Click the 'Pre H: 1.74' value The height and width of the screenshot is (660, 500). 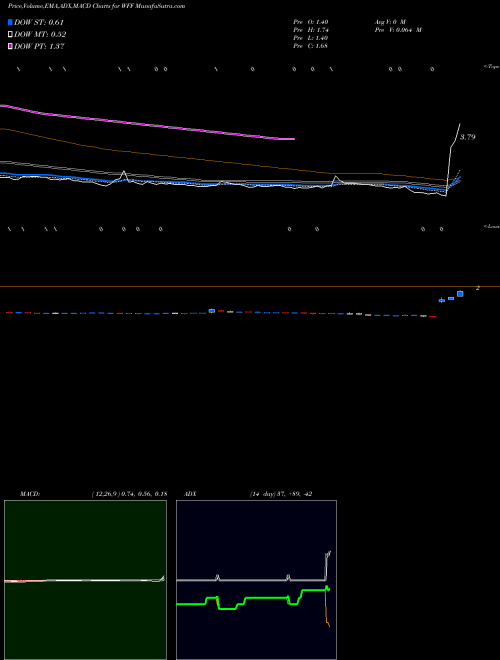[311, 30]
